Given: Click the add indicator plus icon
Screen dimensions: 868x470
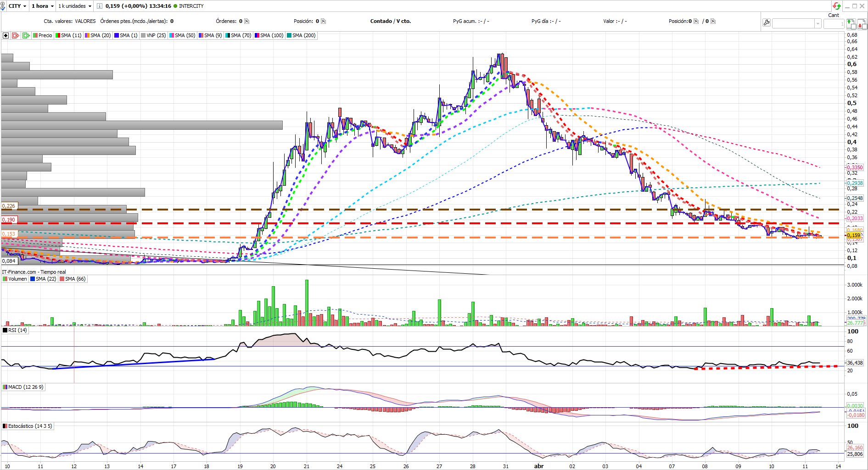Looking at the screenshot, I should pyautogui.click(x=6, y=35).
